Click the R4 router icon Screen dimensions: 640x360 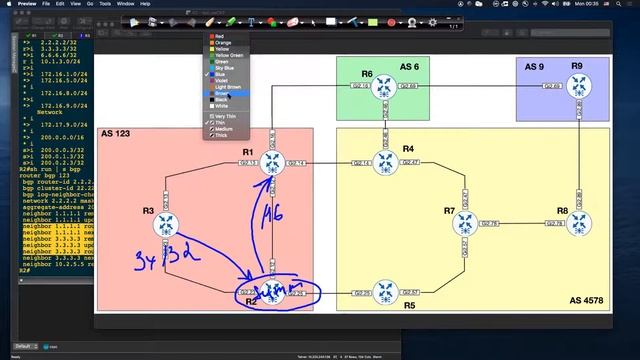tap(385, 162)
